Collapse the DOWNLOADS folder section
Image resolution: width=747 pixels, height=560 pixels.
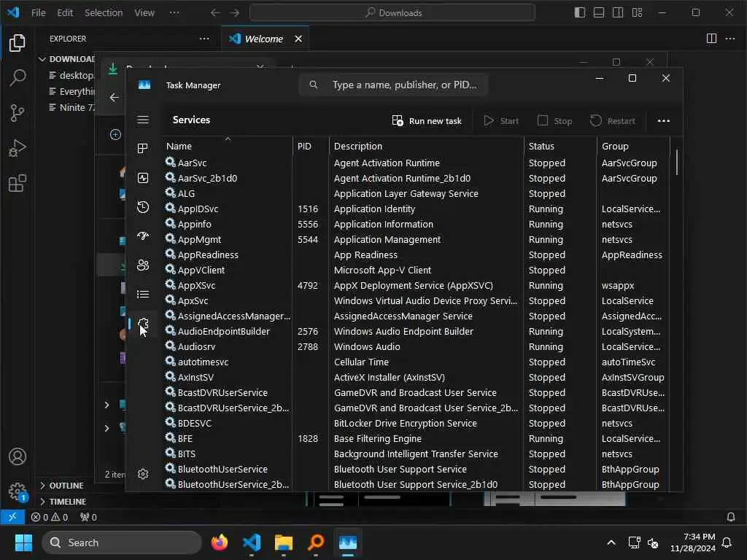point(66,59)
